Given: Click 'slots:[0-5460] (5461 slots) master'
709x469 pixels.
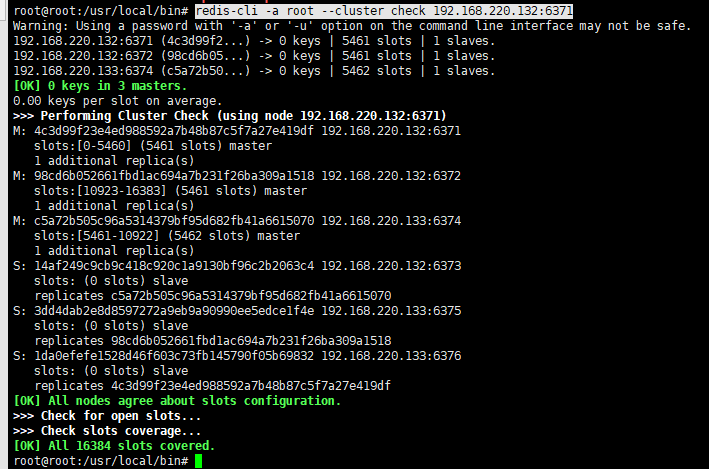Looking at the screenshot, I should [153, 146].
